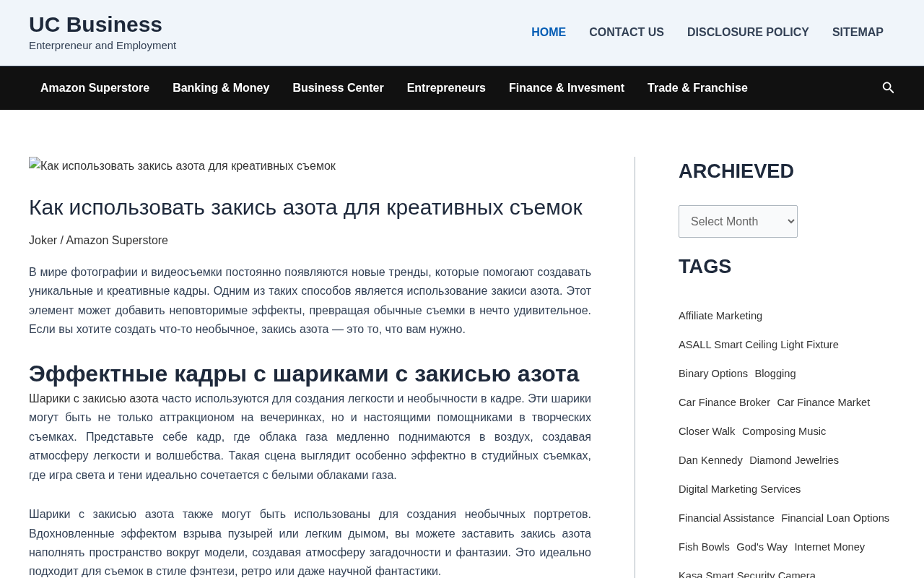Open the Car Finance Broker tag
Screen dimensions: 924x578
click(724, 402)
